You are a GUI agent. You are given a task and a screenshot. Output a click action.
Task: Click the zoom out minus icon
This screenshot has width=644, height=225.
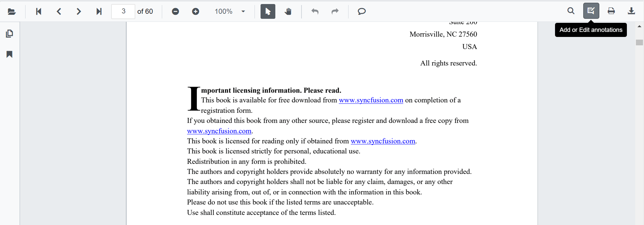tap(175, 11)
